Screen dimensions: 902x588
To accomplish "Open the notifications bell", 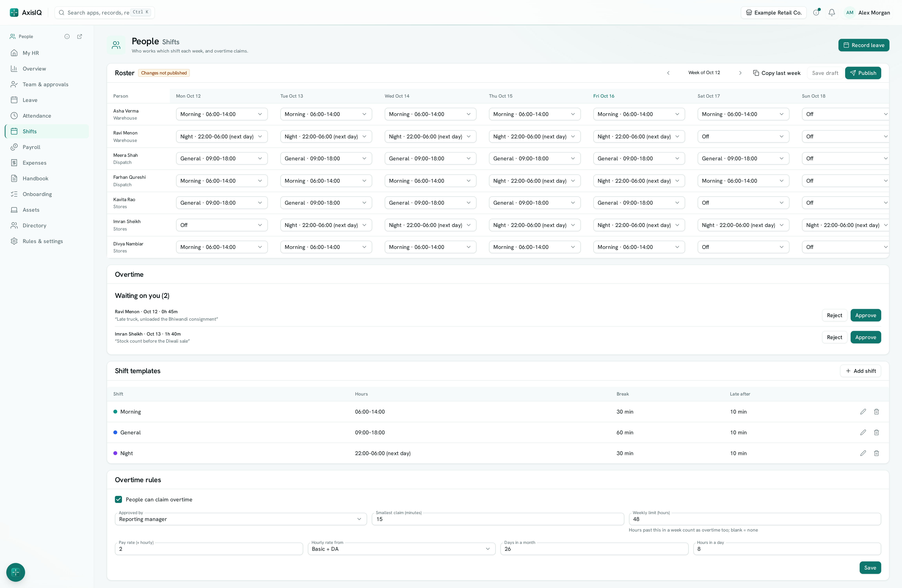I will [832, 13].
